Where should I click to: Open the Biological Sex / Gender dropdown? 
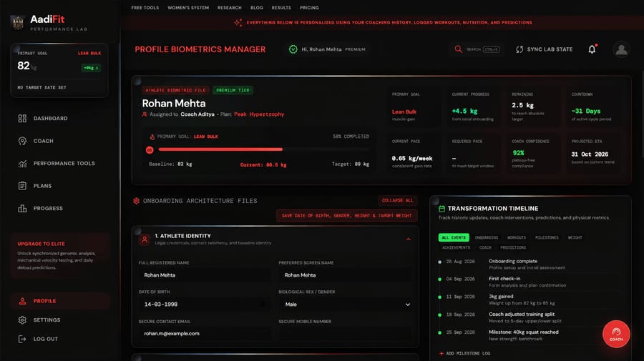point(346,305)
